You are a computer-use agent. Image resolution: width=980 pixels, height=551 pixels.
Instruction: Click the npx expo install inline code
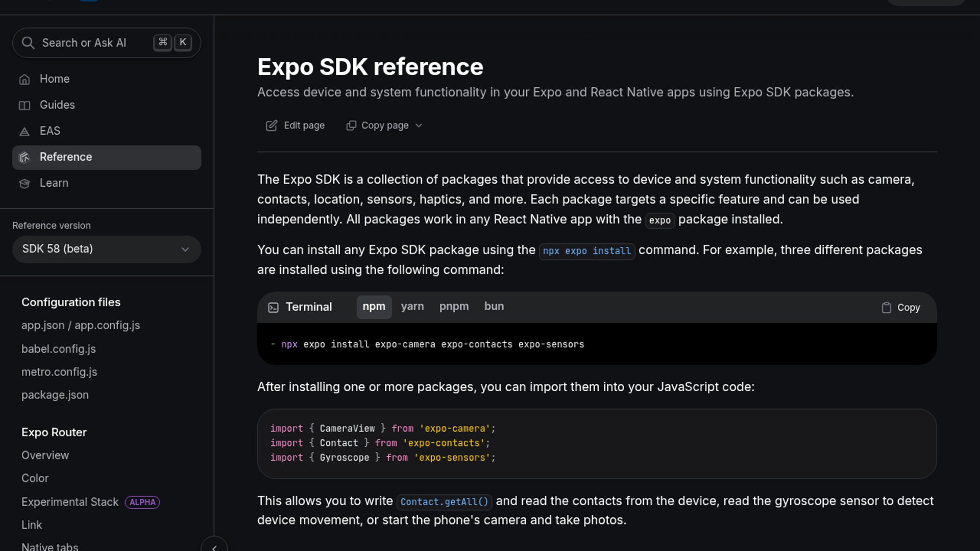tap(587, 251)
